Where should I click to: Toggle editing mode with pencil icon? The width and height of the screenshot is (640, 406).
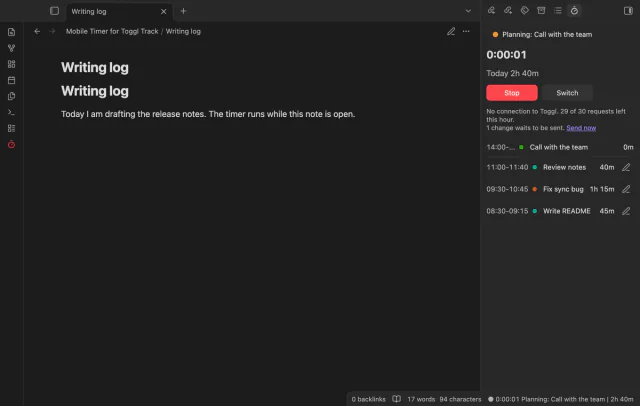(451, 31)
